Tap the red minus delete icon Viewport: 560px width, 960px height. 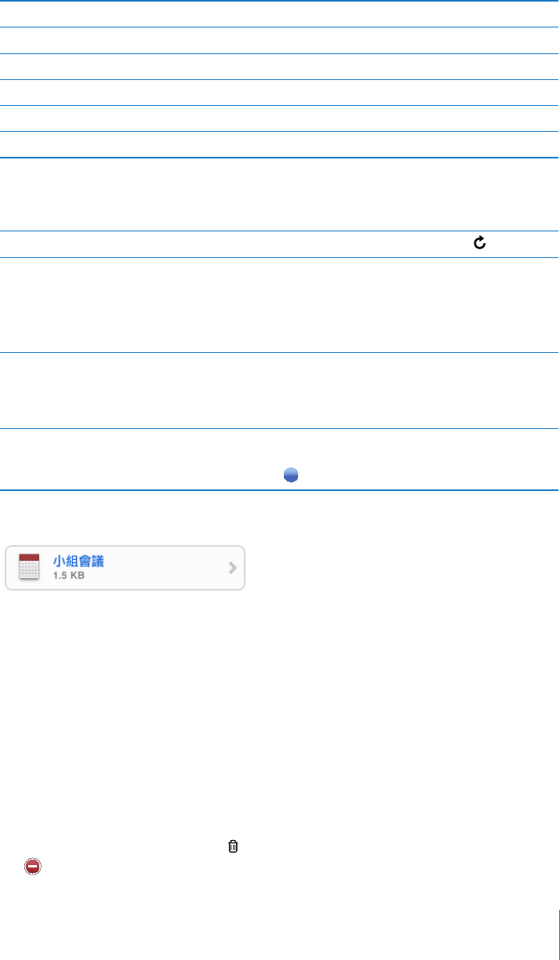32,867
